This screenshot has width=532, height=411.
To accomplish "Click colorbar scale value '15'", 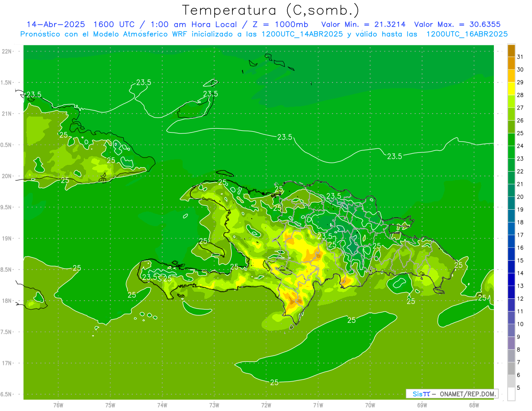I will [520, 260].
